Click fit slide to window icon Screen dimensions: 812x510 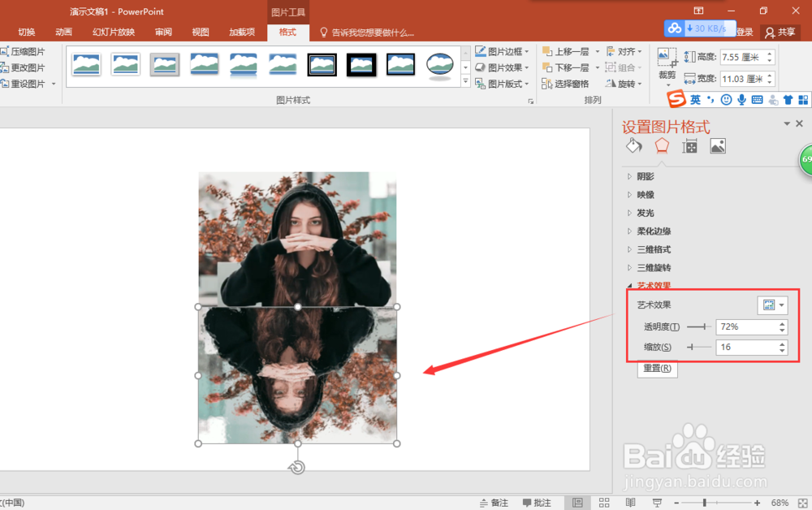pyautogui.click(x=803, y=503)
